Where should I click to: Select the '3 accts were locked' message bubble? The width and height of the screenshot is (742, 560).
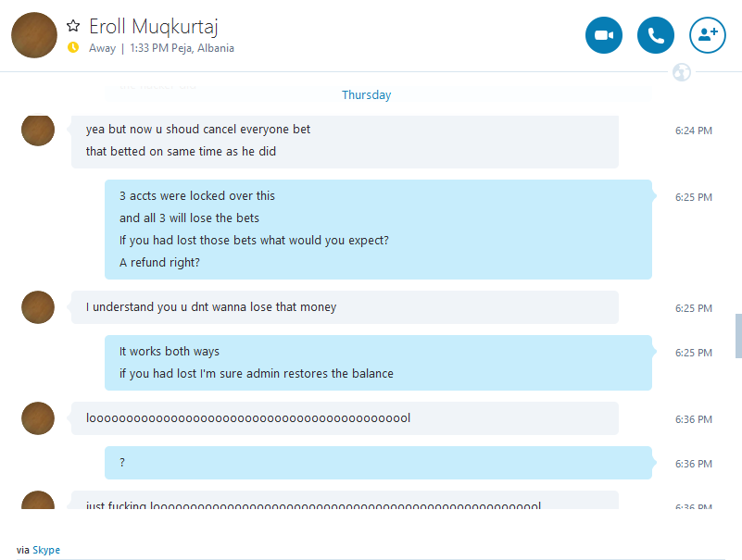tap(378, 230)
